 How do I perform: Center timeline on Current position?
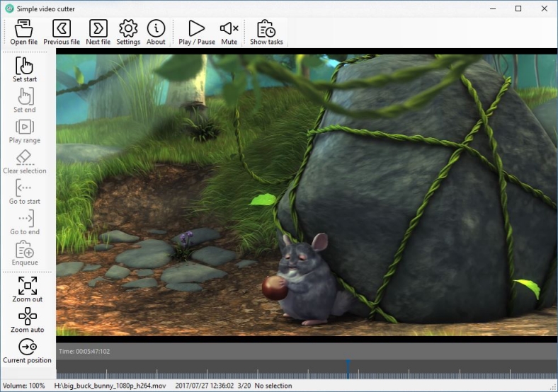(x=27, y=347)
